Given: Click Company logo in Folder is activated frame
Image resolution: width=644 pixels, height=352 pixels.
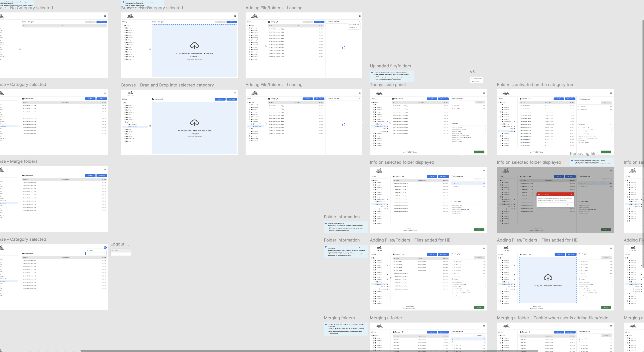Looking at the screenshot, I should coord(506,93).
